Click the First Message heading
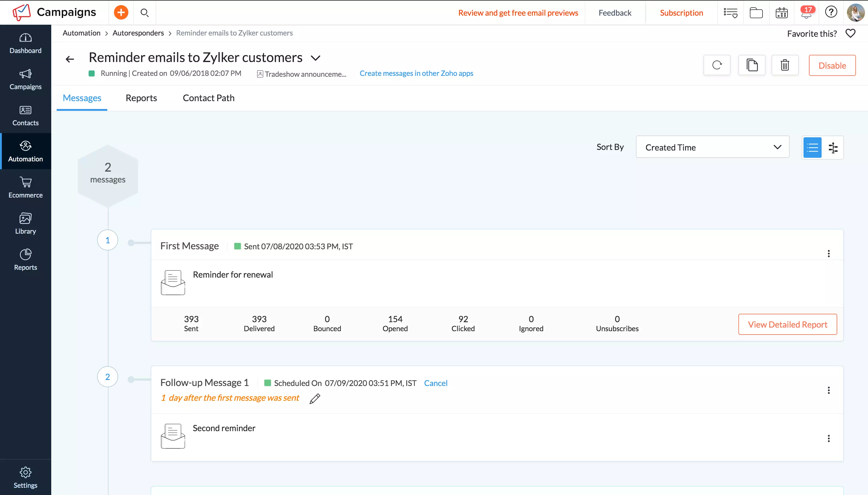Viewport: 868px width, 495px height. 190,246
